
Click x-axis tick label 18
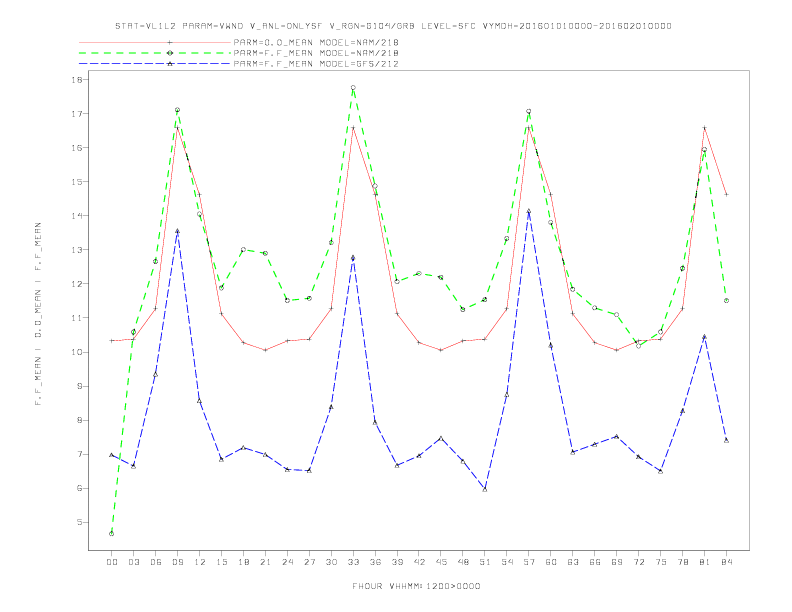coord(243,562)
